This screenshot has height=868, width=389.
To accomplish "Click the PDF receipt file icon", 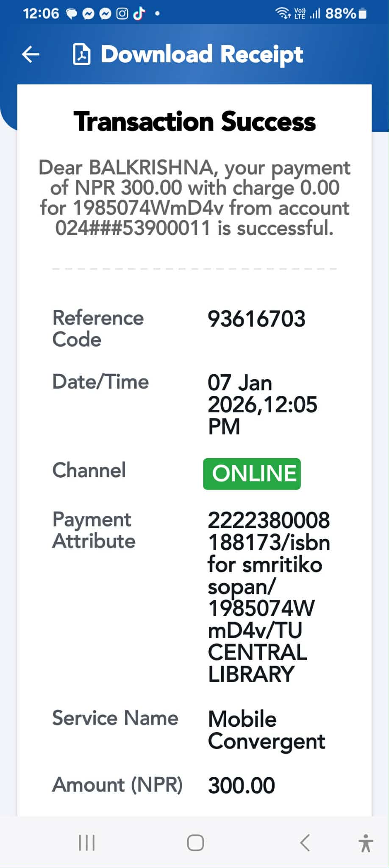I will point(81,54).
